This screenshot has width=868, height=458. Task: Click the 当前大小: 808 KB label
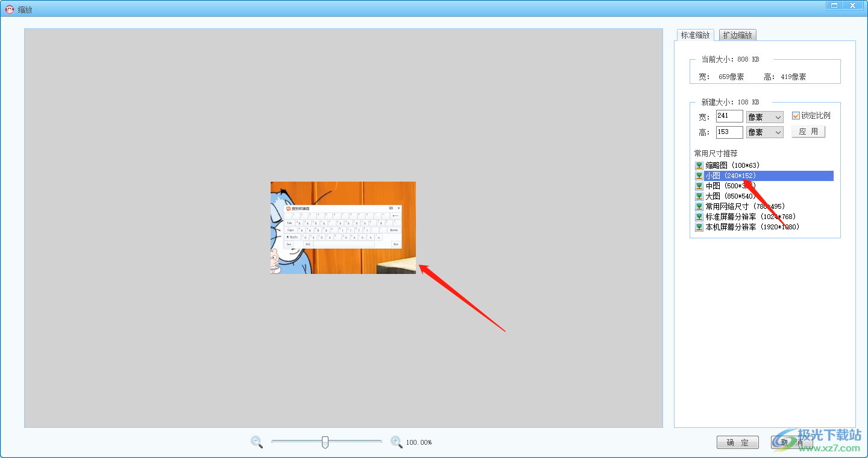point(730,59)
